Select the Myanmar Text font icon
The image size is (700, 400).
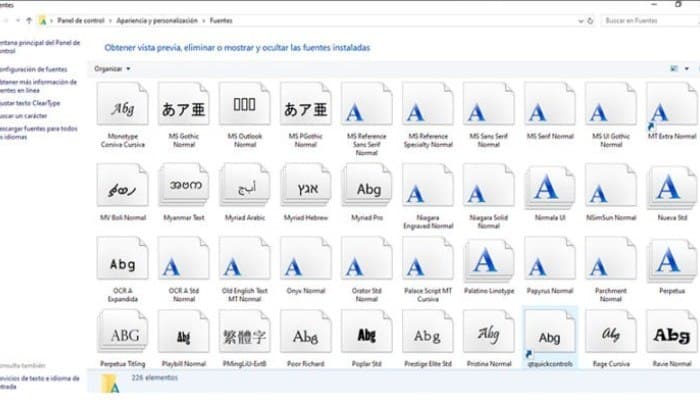click(x=183, y=185)
